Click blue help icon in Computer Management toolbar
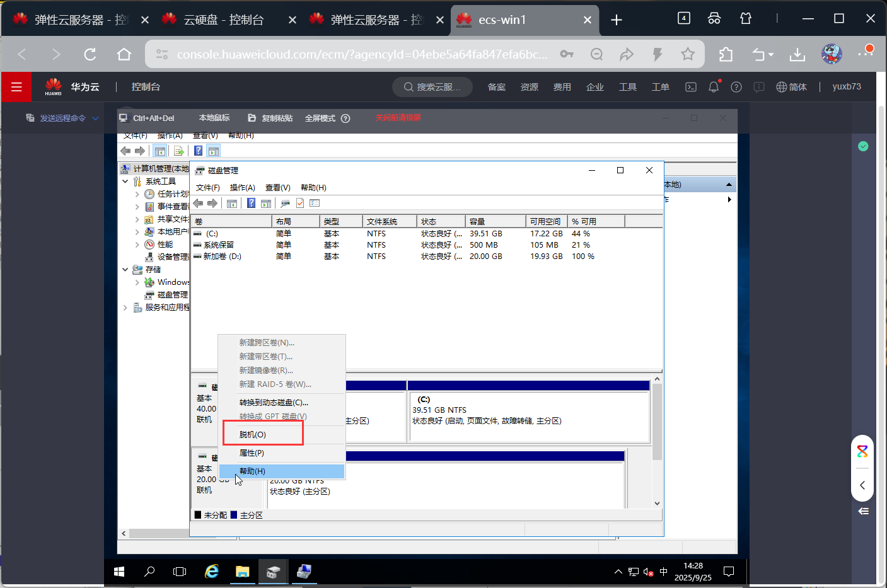The height and width of the screenshot is (588, 887). 198,151
